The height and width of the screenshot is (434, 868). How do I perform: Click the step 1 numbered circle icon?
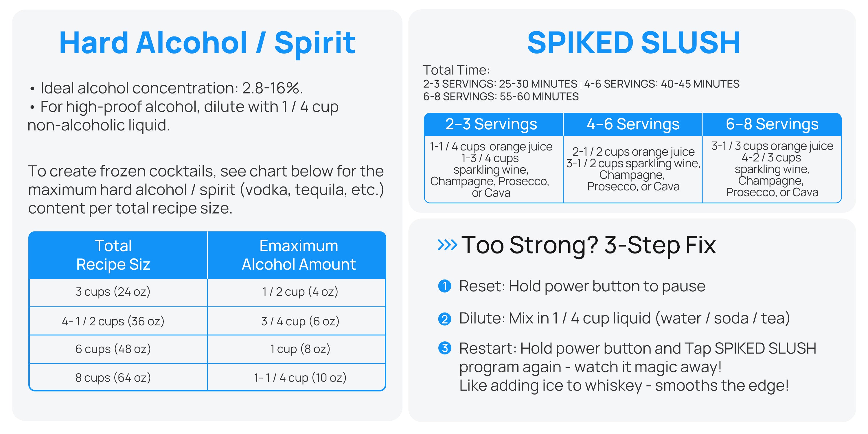click(444, 286)
